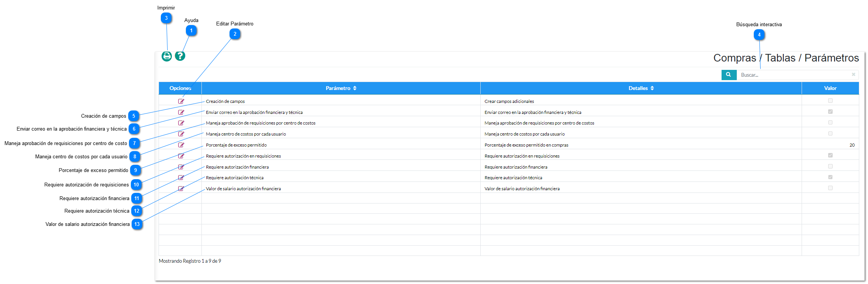This screenshot has height=284, width=868.
Task: Edit Maneja centro de costos por usuario
Action: 181,134
